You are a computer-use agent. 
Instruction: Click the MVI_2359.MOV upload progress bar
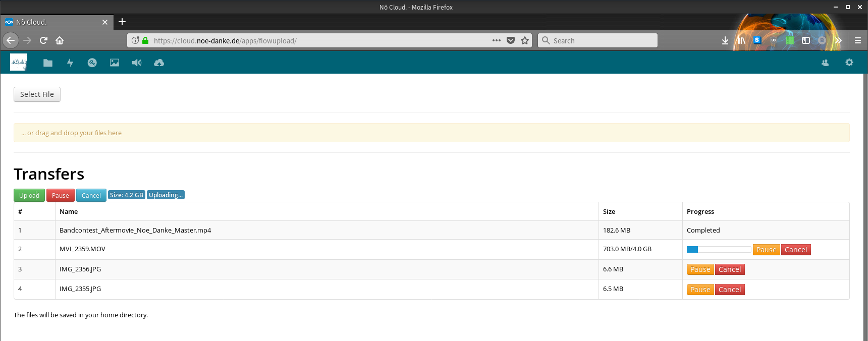pyautogui.click(x=719, y=249)
